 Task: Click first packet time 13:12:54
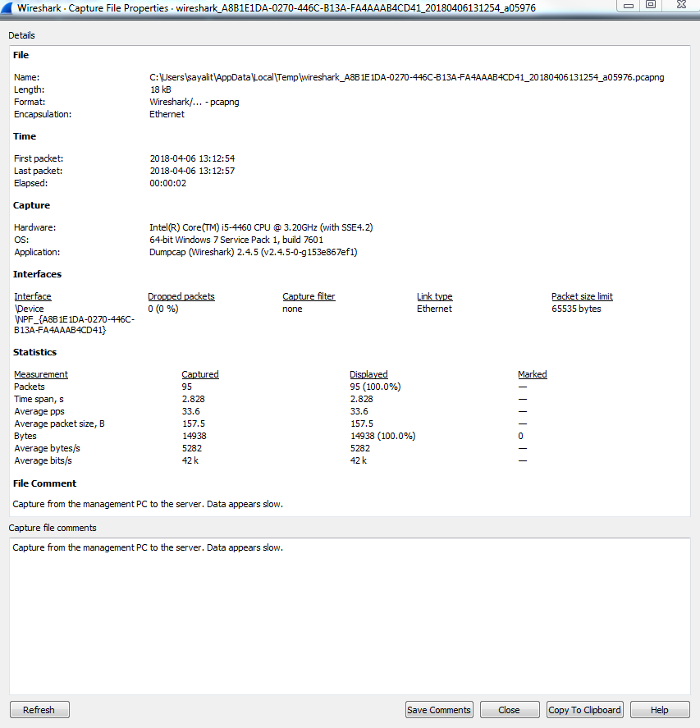pyautogui.click(x=192, y=158)
